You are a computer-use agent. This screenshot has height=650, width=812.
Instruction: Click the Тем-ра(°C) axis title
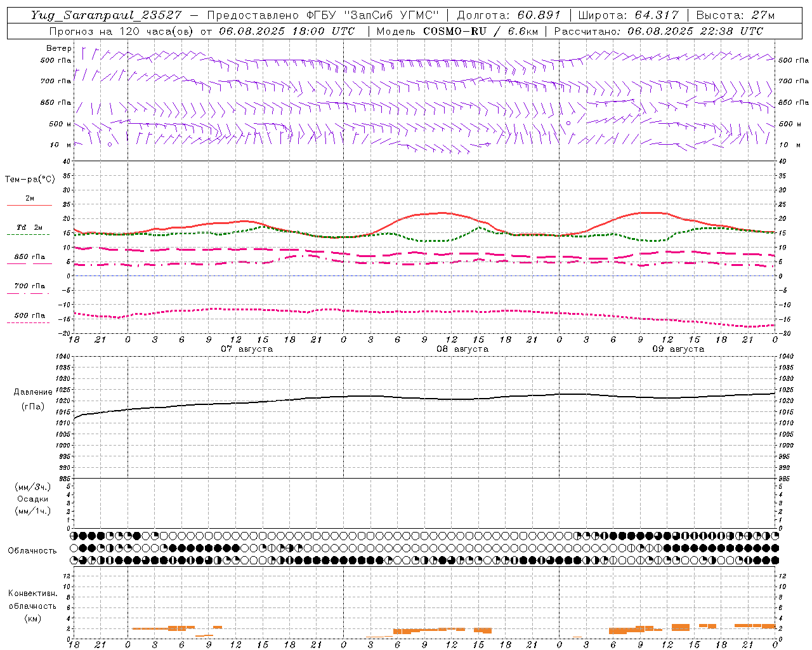30,180
